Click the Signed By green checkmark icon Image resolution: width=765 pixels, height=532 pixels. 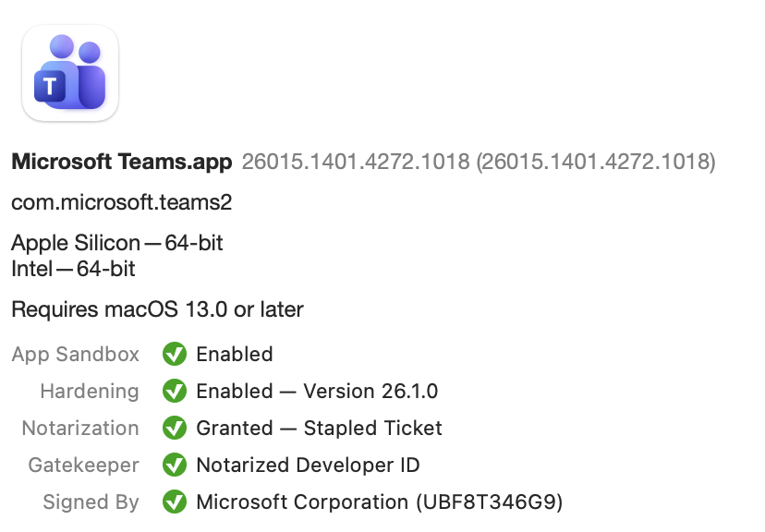[x=175, y=502]
